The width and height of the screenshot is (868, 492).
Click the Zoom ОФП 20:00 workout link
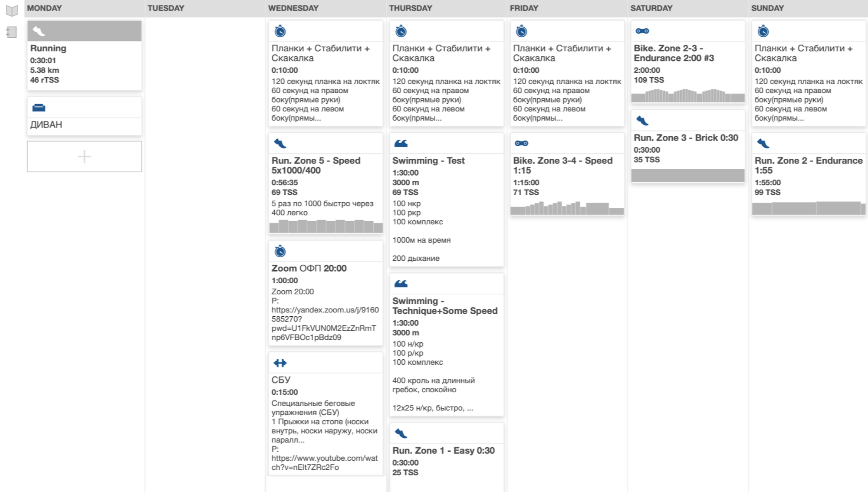pyautogui.click(x=309, y=268)
